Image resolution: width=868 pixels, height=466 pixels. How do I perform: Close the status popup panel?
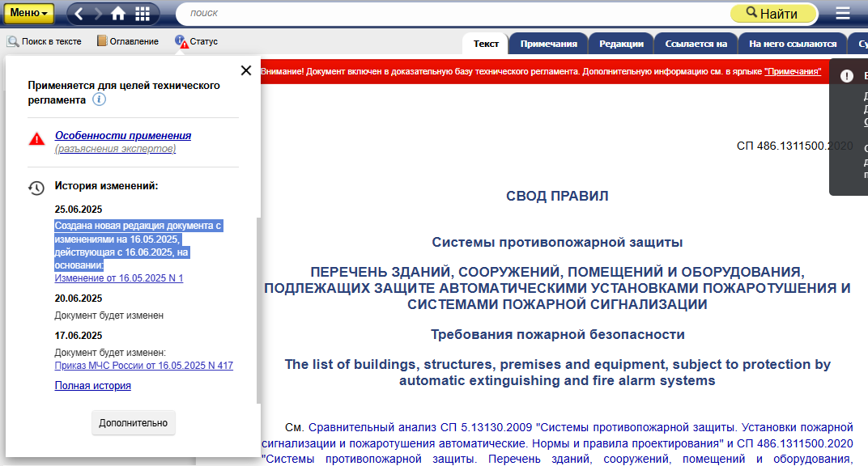(x=246, y=70)
